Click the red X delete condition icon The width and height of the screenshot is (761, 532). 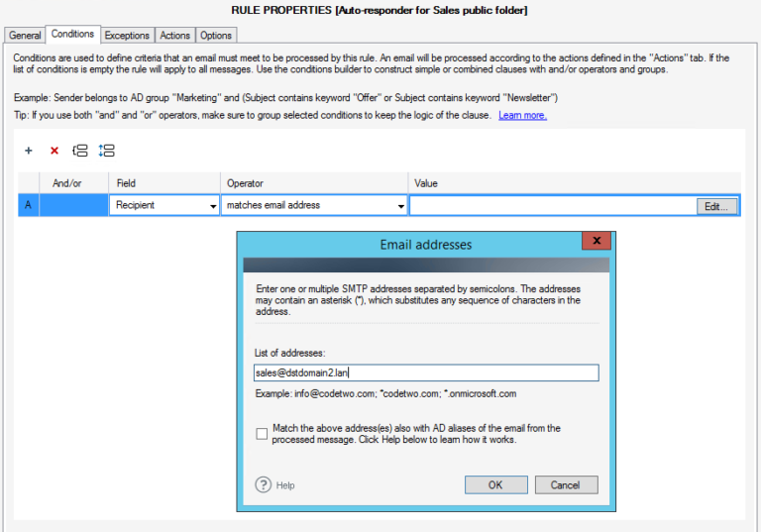tap(54, 151)
